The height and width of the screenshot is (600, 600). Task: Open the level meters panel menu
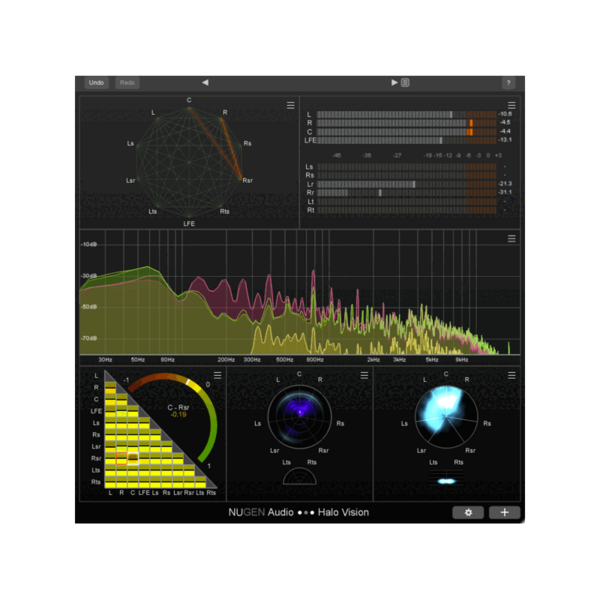point(512,105)
